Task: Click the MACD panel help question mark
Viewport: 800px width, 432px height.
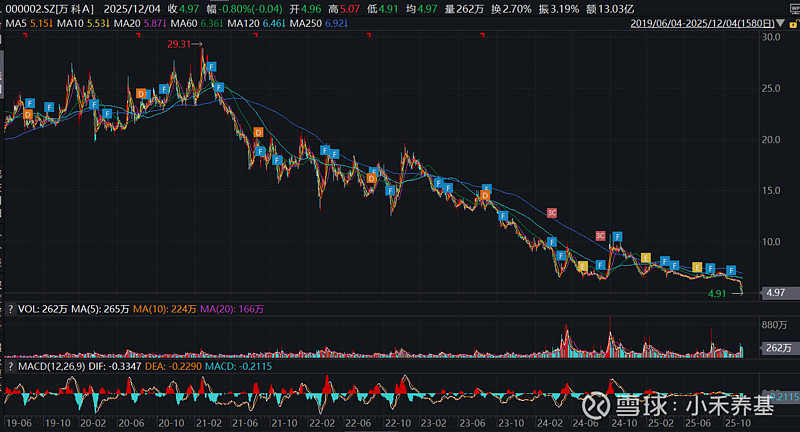Action: tap(7, 368)
